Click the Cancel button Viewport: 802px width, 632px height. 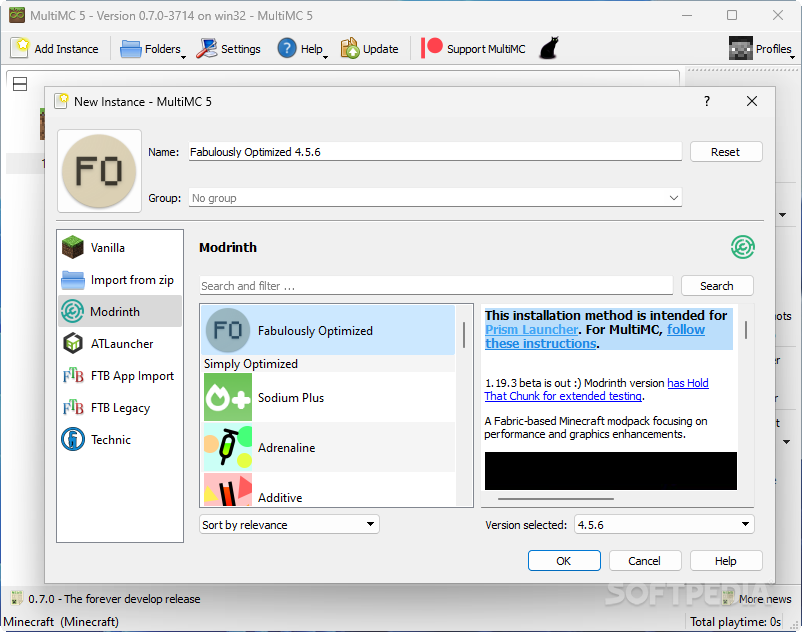click(644, 561)
